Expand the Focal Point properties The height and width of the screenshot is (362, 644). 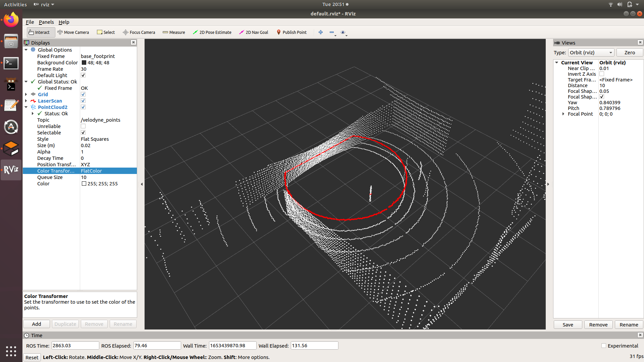pyautogui.click(x=563, y=114)
